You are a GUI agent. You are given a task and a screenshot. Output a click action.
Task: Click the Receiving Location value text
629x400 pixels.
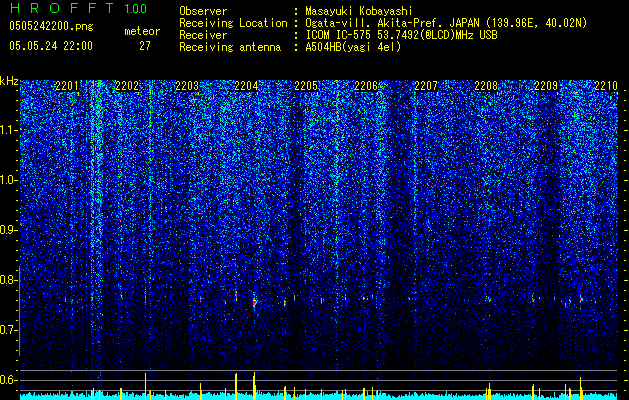pyautogui.click(x=446, y=23)
